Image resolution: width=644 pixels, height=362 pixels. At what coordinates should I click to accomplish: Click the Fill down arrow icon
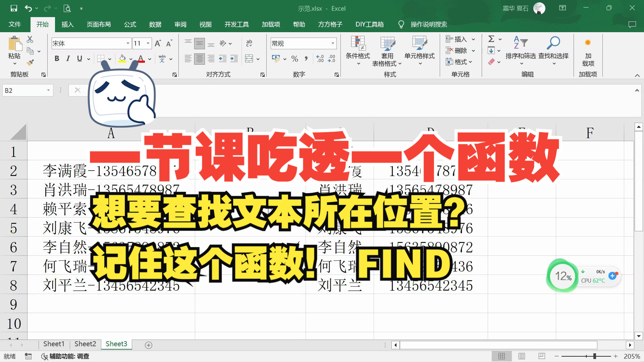[x=491, y=51]
